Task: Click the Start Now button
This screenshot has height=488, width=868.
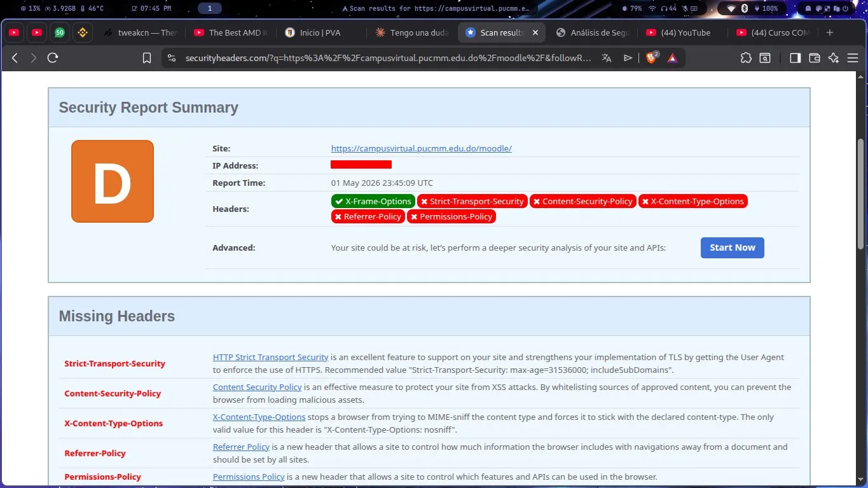Action: click(733, 247)
